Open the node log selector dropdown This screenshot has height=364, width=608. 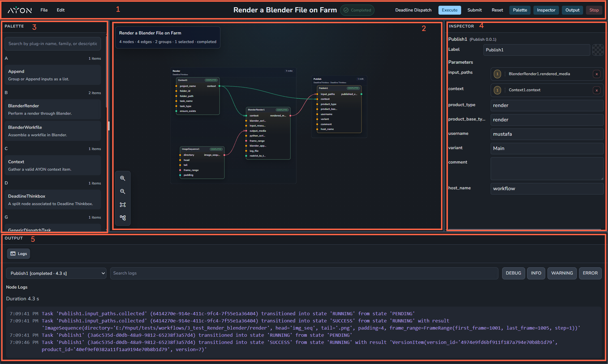(x=56, y=273)
